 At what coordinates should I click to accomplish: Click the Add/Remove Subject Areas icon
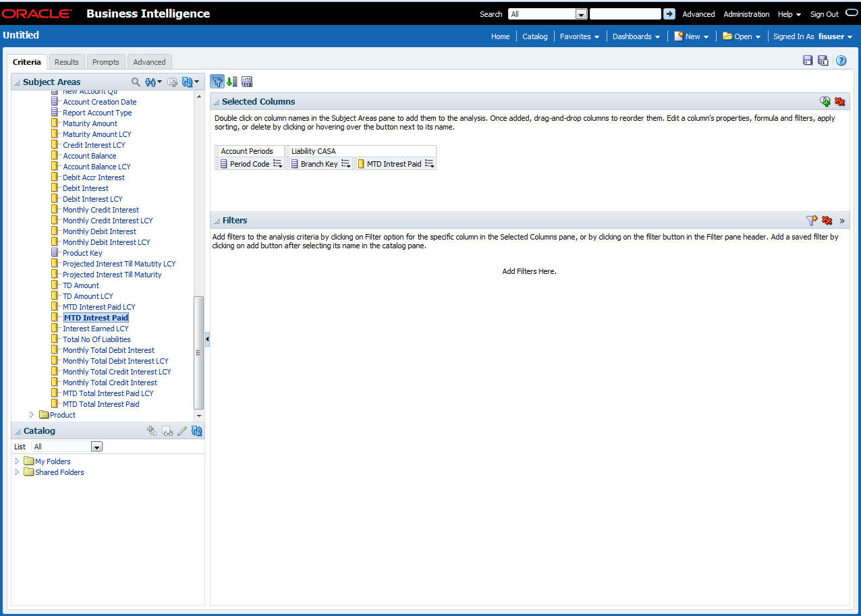point(173,82)
